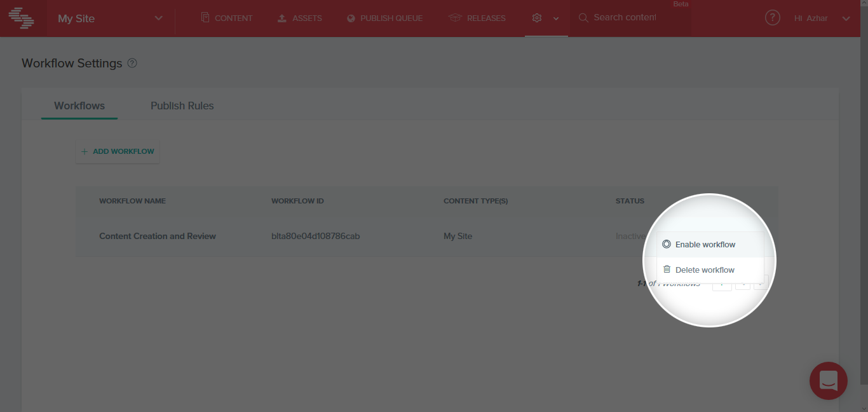
Task: Switch to the Publish Rules tab
Action: click(182, 106)
